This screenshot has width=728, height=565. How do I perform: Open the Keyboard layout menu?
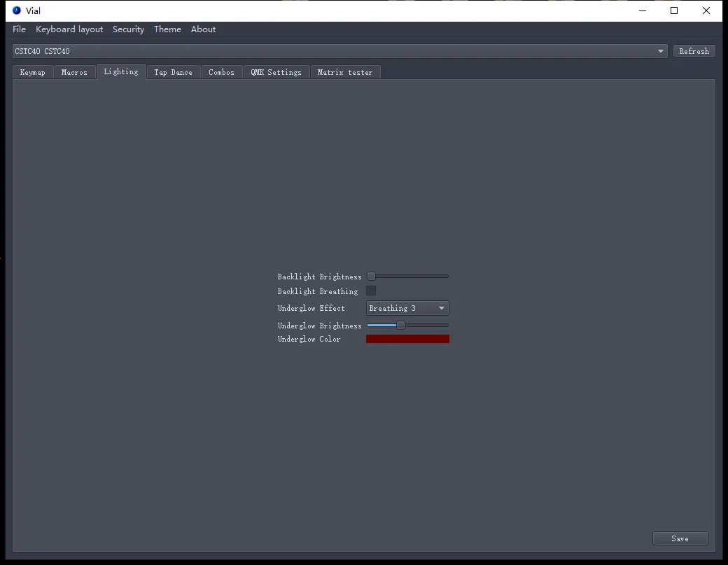[69, 29]
